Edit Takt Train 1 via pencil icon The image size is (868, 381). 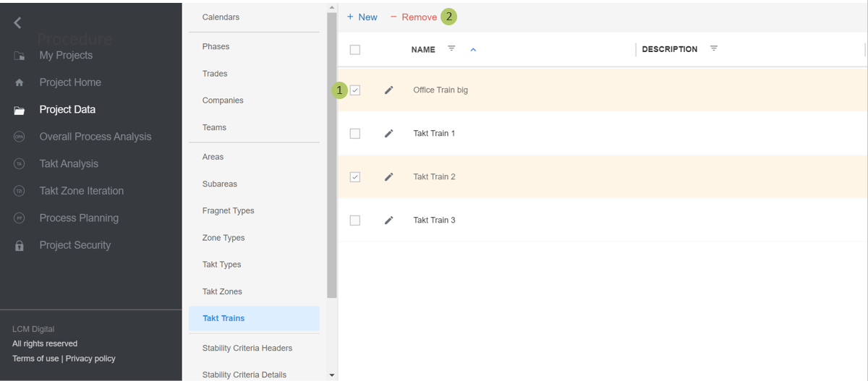(x=388, y=134)
